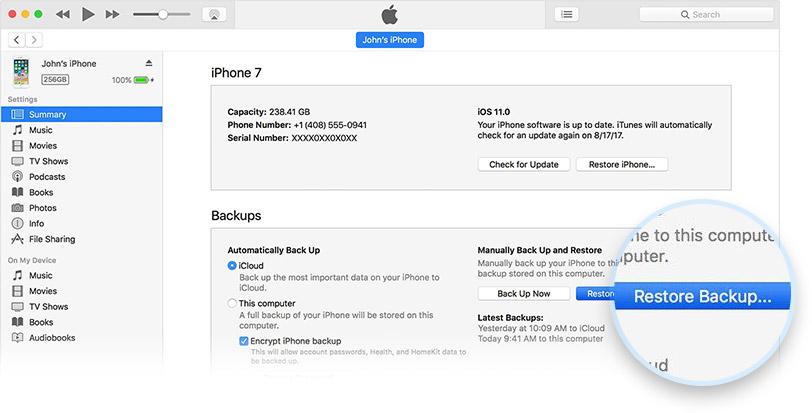The image size is (812, 413).
Task: Open the File Sharing section
Action: pos(81,239)
